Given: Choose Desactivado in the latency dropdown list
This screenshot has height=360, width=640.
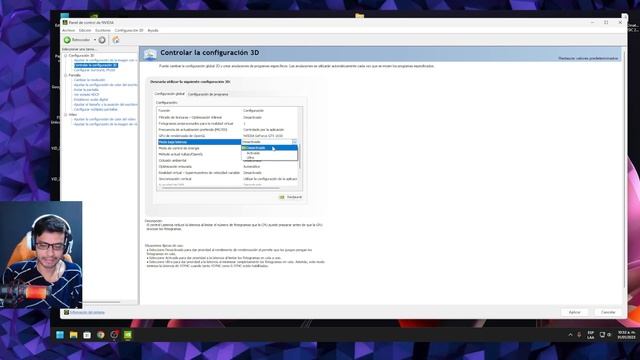Looking at the screenshot, I should tap(269, 148).
